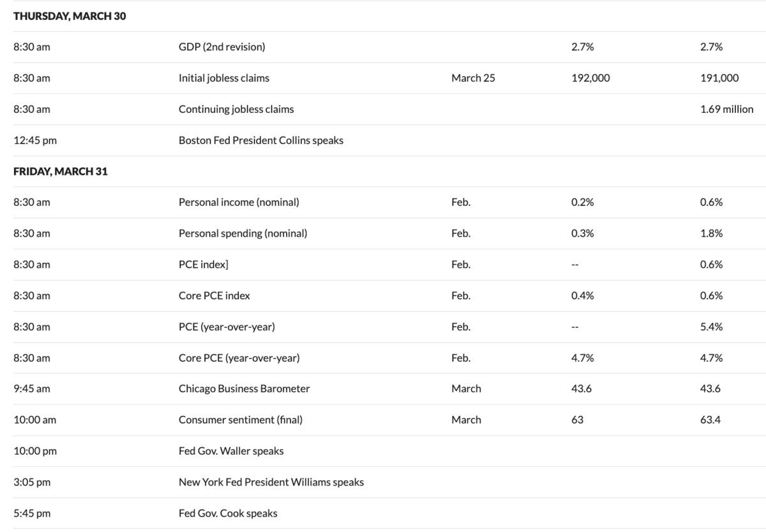Open Fed Gov. Waller speaks event
The image size is (766, 532).
tap(231, 451)
